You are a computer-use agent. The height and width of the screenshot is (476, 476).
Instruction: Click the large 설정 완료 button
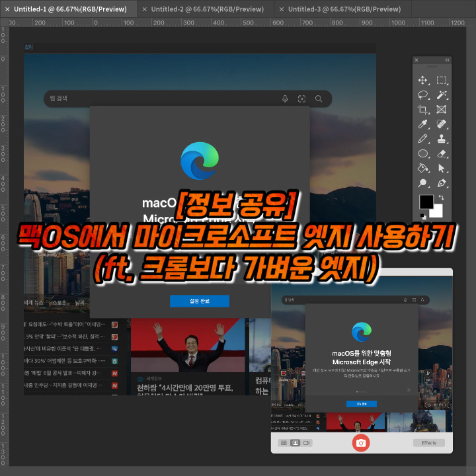pos(200,301)
